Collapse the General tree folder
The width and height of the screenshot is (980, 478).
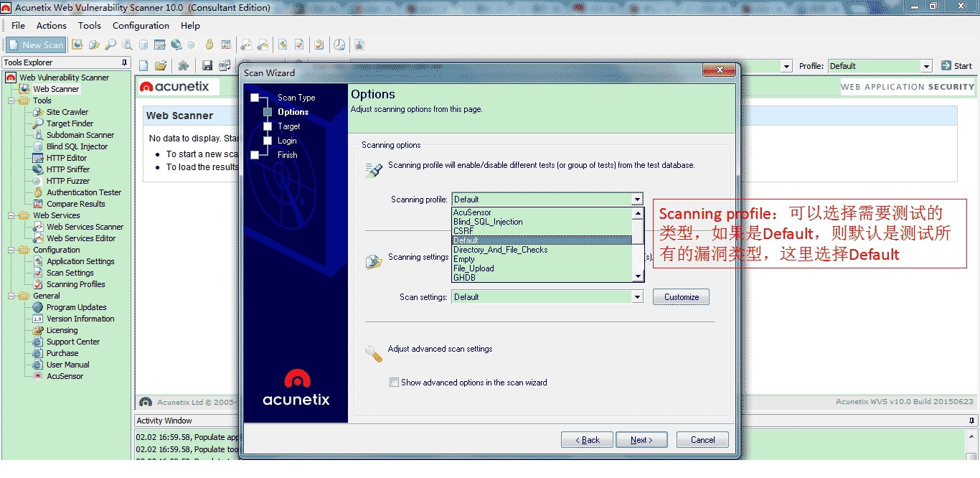tap(11, 296)
